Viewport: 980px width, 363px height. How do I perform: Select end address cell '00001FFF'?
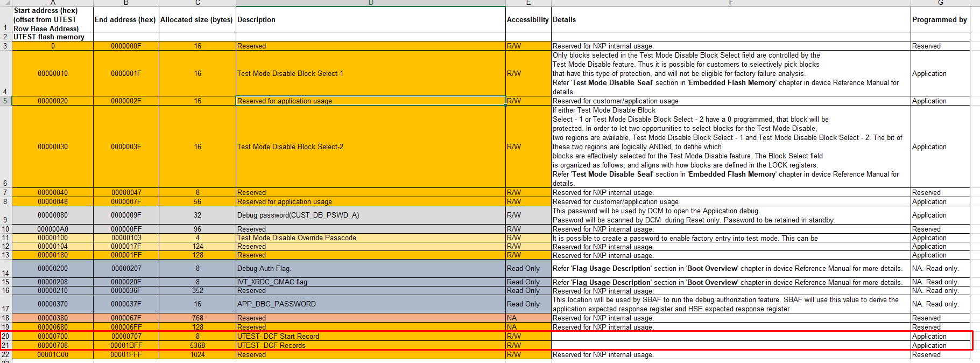click(126, 354)
